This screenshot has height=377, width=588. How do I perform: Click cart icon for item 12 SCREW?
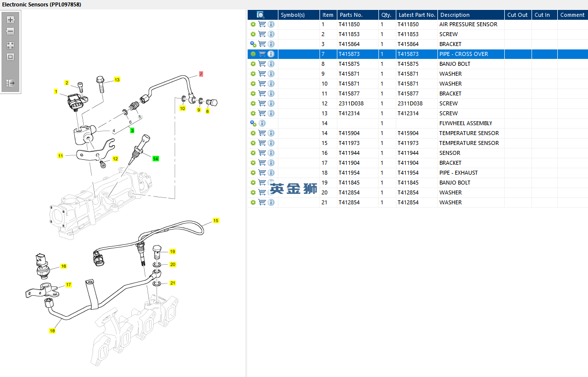point(262,103)
